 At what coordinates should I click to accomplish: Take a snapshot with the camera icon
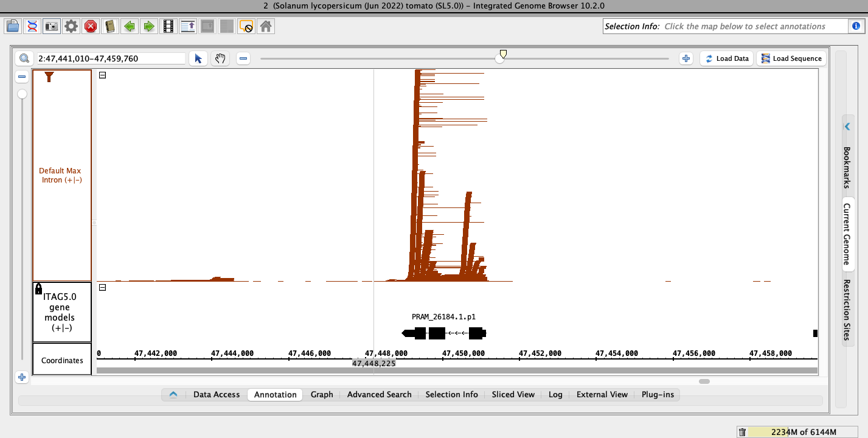click(x=52, y=26)
